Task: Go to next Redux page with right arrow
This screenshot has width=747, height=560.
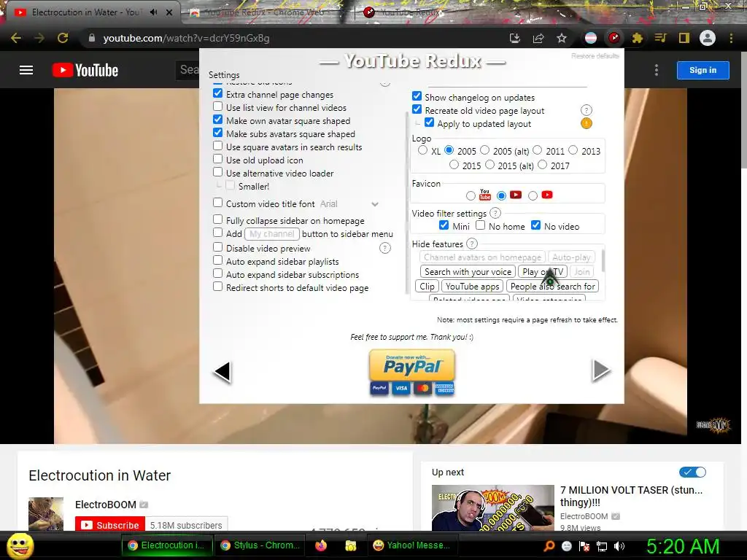Action: pyautogui.click(x=601, y=370)
